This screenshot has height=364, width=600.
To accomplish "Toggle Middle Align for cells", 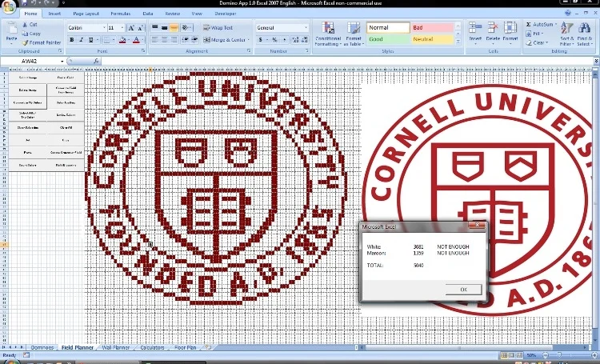I will [164, 27].
